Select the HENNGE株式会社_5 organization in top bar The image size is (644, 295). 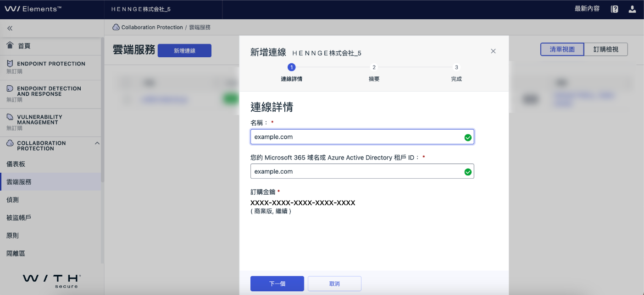141,9
